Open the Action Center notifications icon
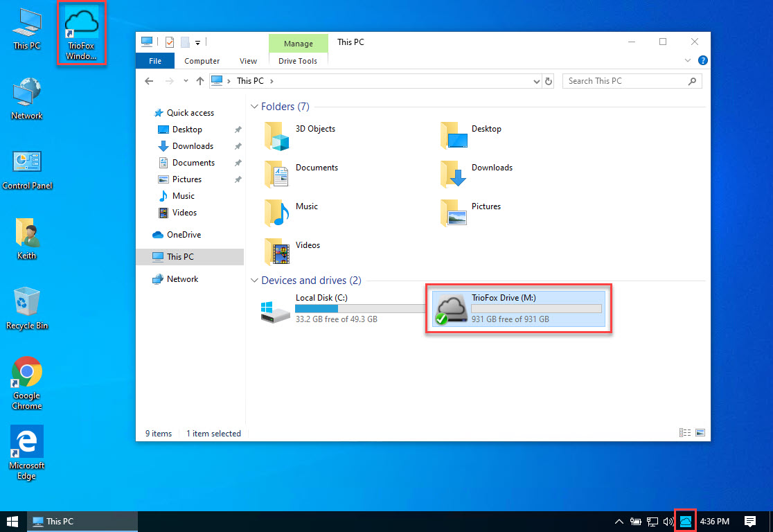 [750, 521]
